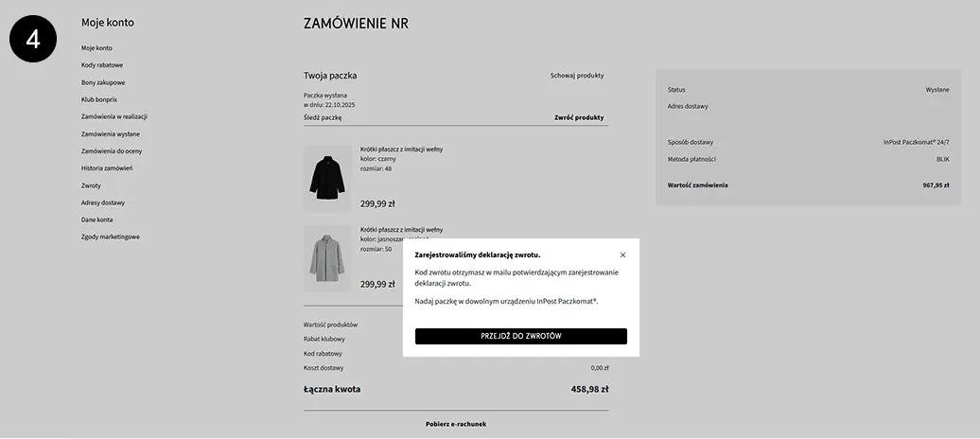The width and height of the screenshot is (980, 439).
Task: Open Zgody marketingowe page
Action: [x=110, y=237]
